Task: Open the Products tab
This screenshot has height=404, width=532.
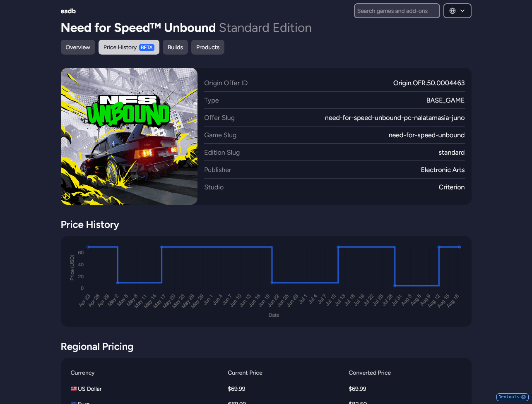Action: [x=208, y=47]
